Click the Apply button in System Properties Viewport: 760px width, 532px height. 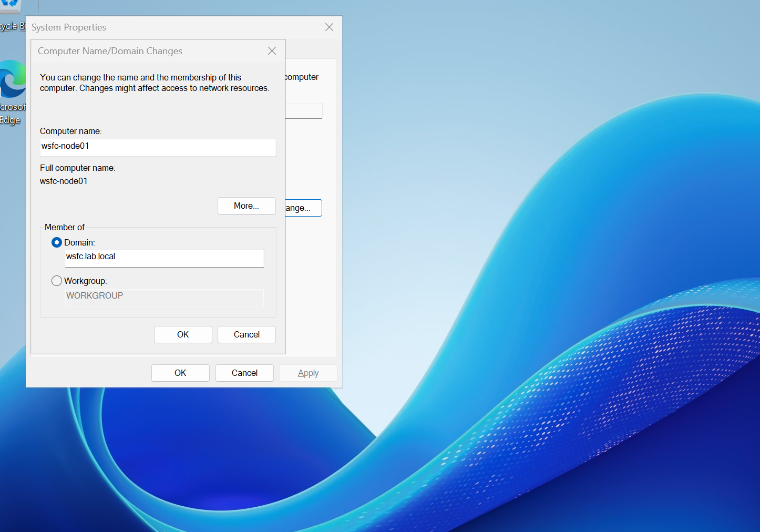pyautogui.click(x=308, y=373)
